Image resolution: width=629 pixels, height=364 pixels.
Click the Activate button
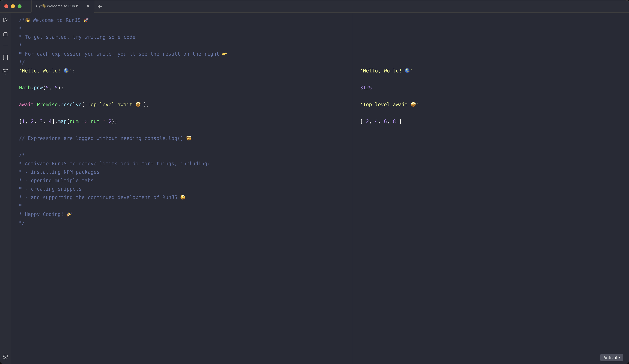pyautogui.click(x=611, y=358)
